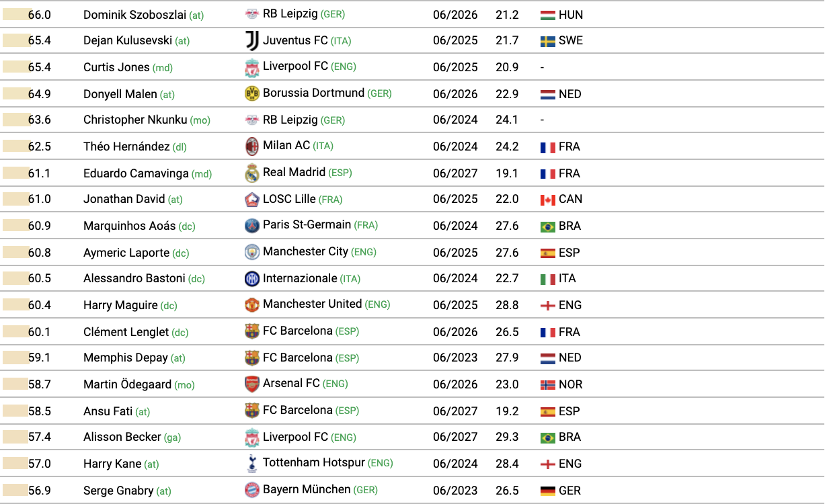
Task: Click the Bayern München club crest
Action: pyautogui.click(x=251, y=491)
